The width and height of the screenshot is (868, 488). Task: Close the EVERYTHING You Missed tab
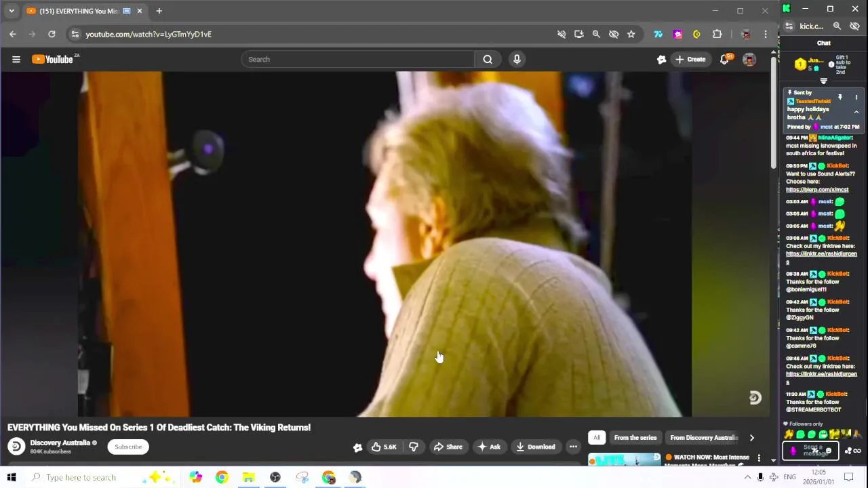coord(140,11)
